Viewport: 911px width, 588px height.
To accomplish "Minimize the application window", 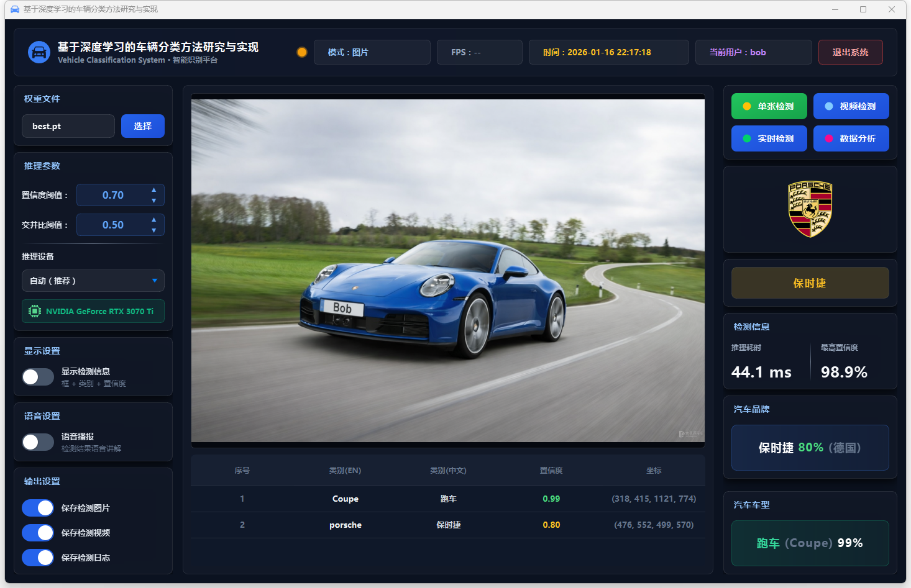I will [835, 9].
